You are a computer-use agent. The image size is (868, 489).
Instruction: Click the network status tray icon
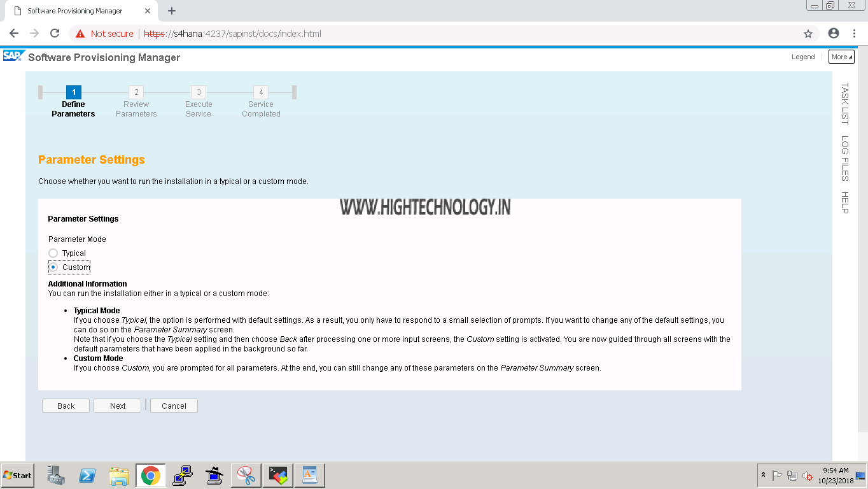coord(792,476)
